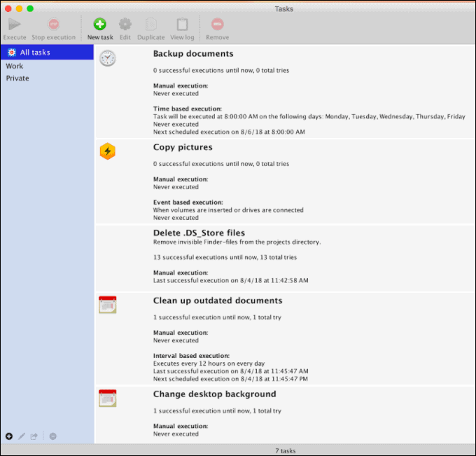476x456 pixels.
Task: Click the Edit gear icon in toolbar
Action: 125,25
